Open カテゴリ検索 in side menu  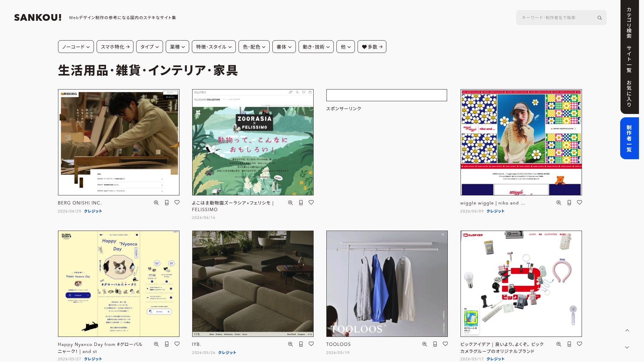pyautogui.click(x=629, y=23)
